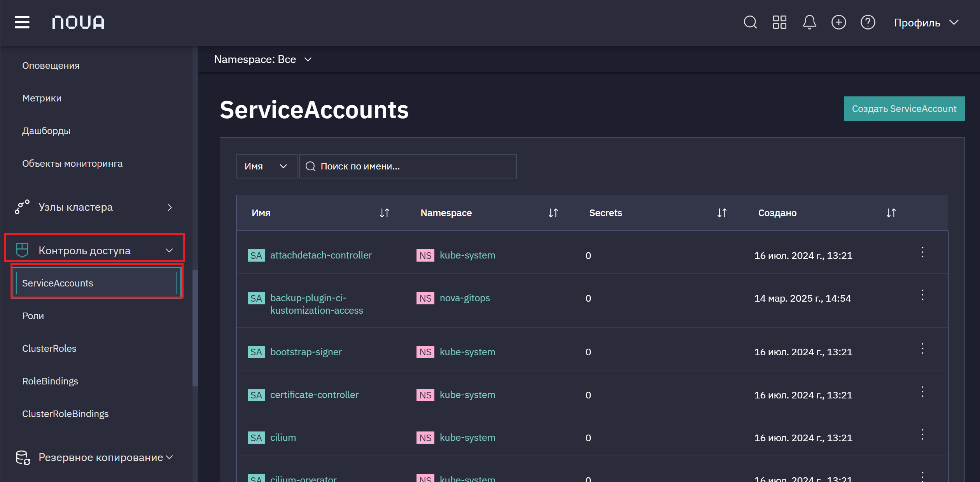Open actions menu for backup-plugin-ci-kustomization-access row
Image resolution: width=980 pixels, height=482 pixels.
922,295
